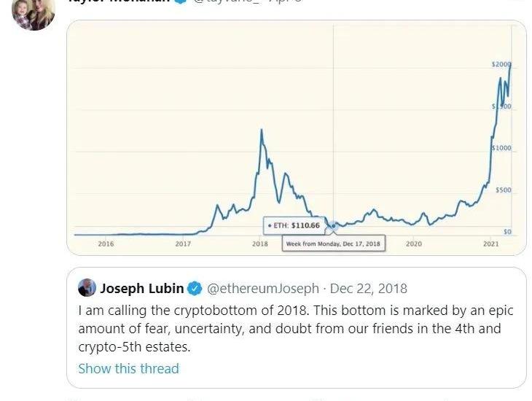Screen dimensions: 532x401
Task: Click the 2018 price peak on the chart
Action: (261, 131)
